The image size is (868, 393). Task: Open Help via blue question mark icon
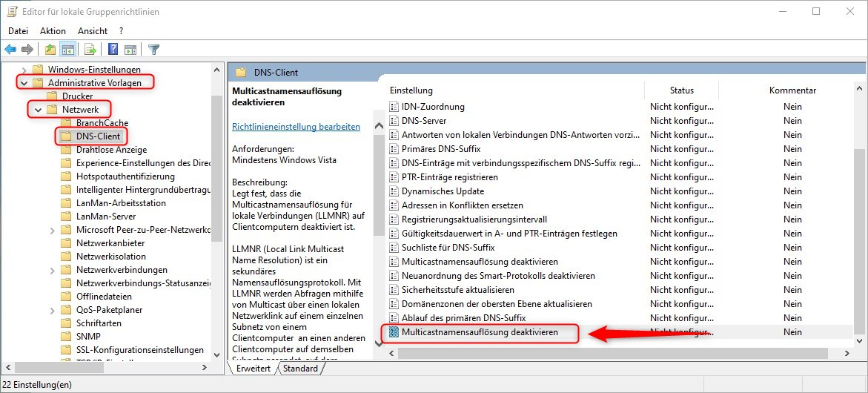113,50
